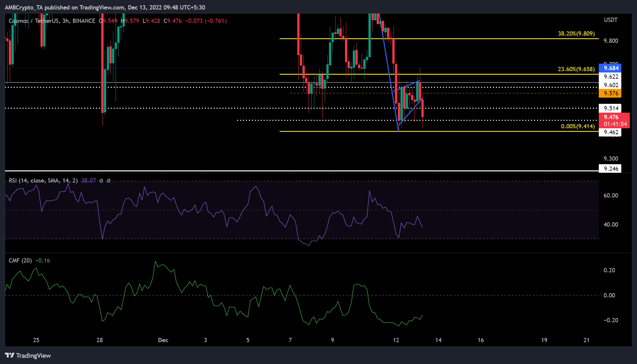Click the RSI value 38.07 readout
The width and height of the screenshot is (637, 364).
tap(89, 181)
